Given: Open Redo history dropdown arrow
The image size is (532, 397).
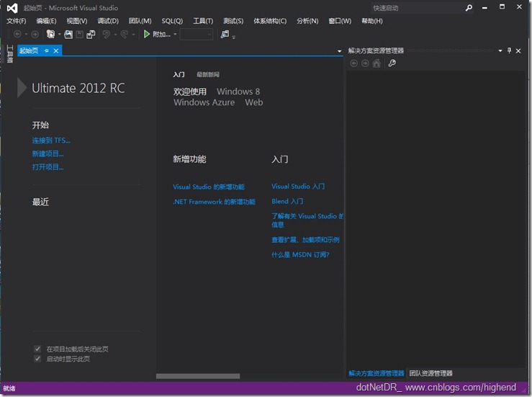Looking at the screenshot, I should pyautogui.click(x=133, y=35).
